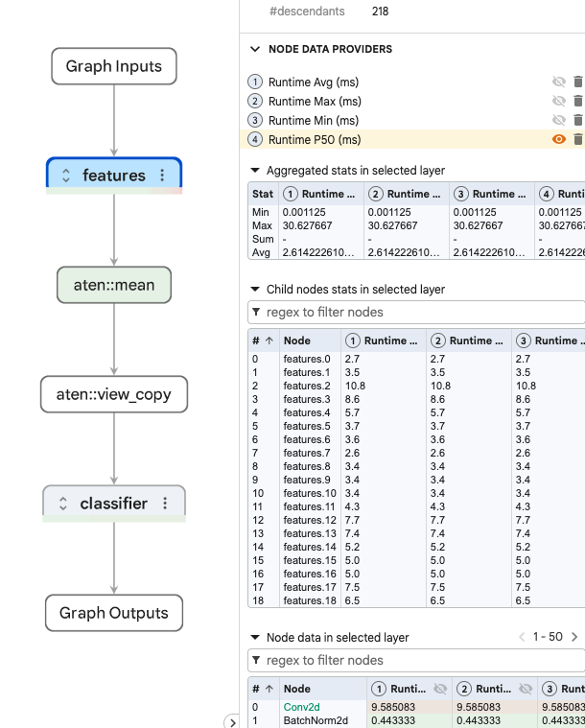Viewport: 585px width, 728px height.
Task: Delete Runtime Max (ms) provider
Action: [x=578, y=102]
